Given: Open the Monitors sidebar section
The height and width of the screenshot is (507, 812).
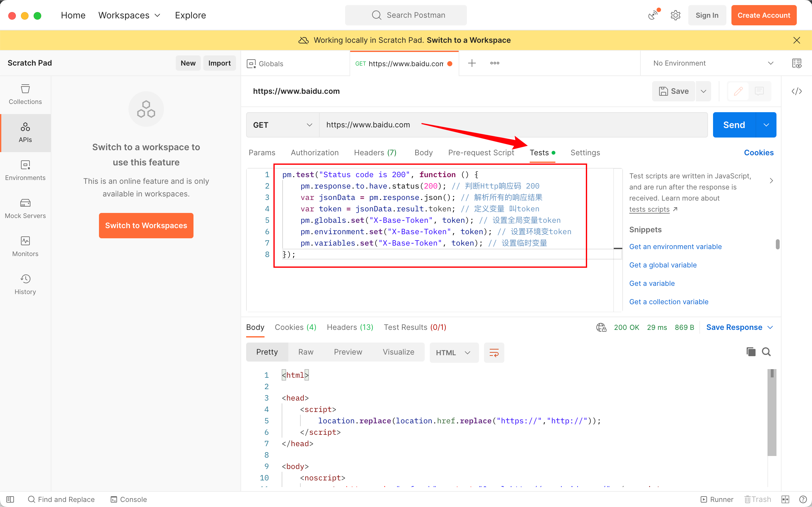Looking at the screenshot, I should click(x=25, y=246).
